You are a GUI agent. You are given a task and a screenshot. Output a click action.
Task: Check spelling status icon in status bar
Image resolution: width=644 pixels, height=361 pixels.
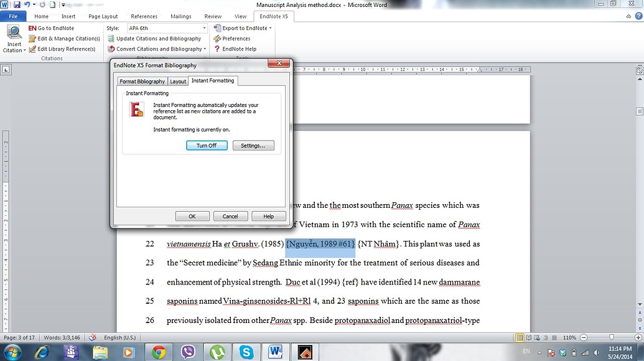pyautogui.click(x=92, y=337)
